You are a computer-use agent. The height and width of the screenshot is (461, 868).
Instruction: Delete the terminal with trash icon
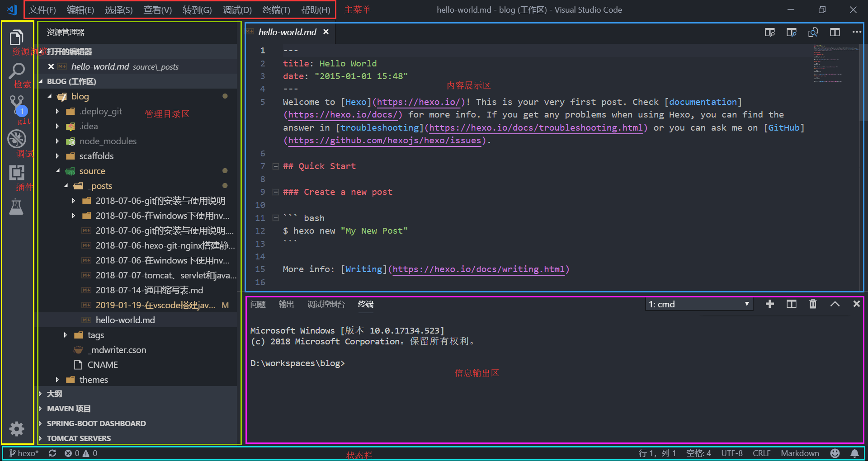point(813,304)
